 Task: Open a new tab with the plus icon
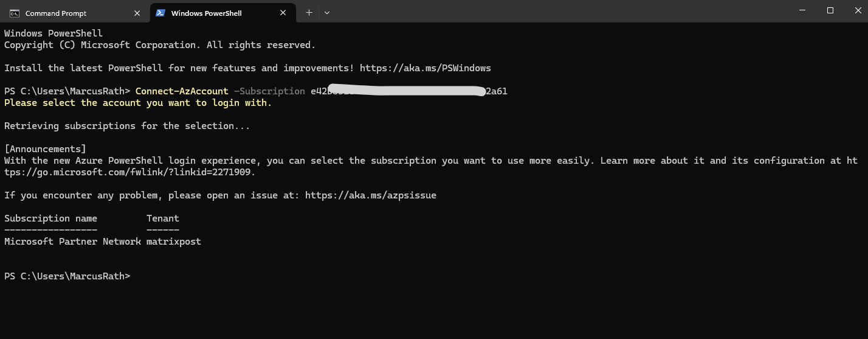(x=309, y=13)
